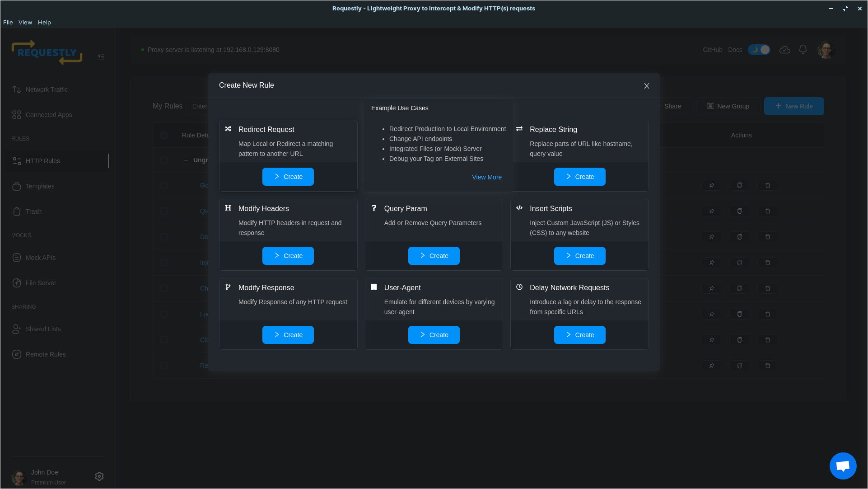Screen dimensions: 868x489
Task: Click the John Doe avatar in the sidebar
Action: click(x=19, y=477)
